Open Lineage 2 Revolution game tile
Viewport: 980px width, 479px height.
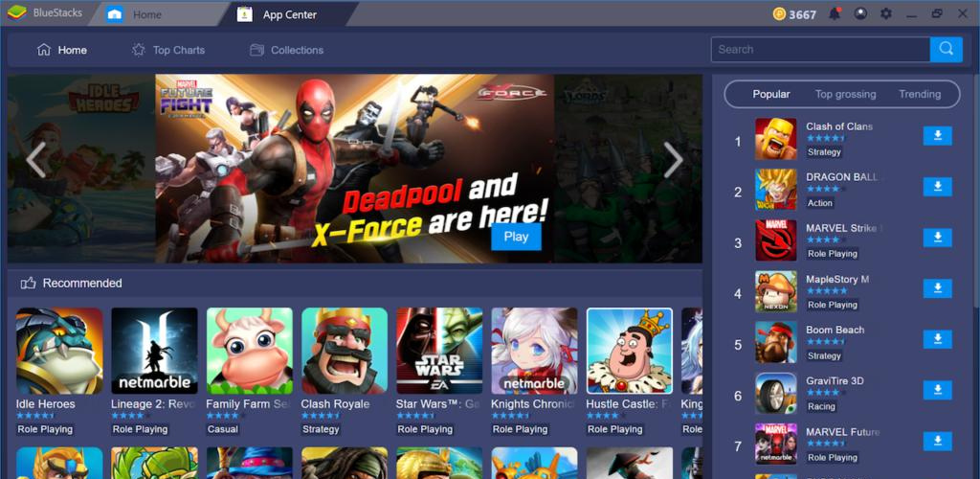tap(154, 351)
